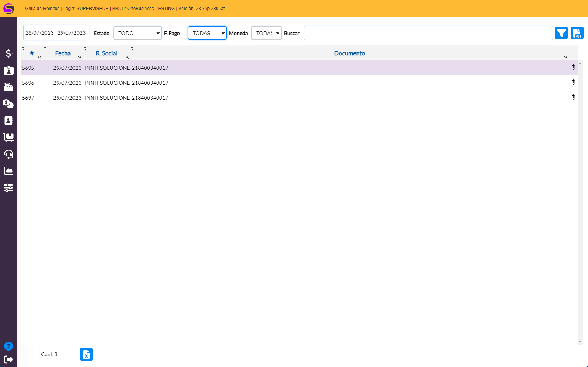Click the Documento column header

click(x=349, y=53)
